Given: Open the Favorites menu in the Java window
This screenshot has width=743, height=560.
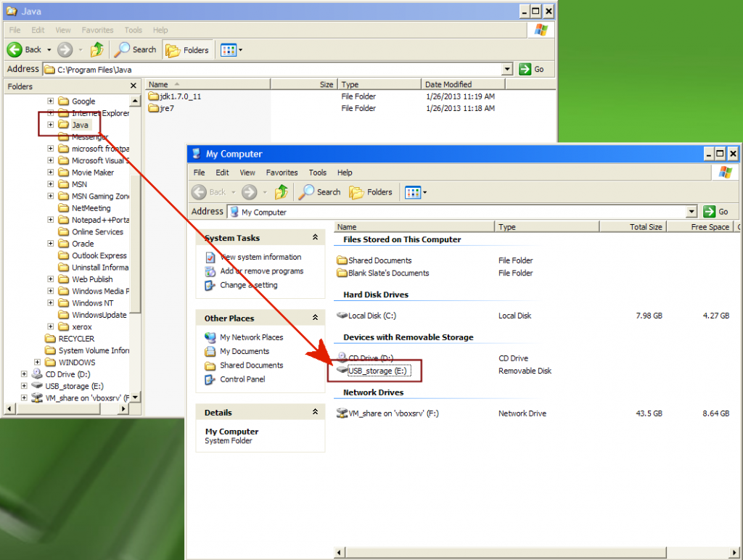Looking at the screenshot, I should pos(97,30).
